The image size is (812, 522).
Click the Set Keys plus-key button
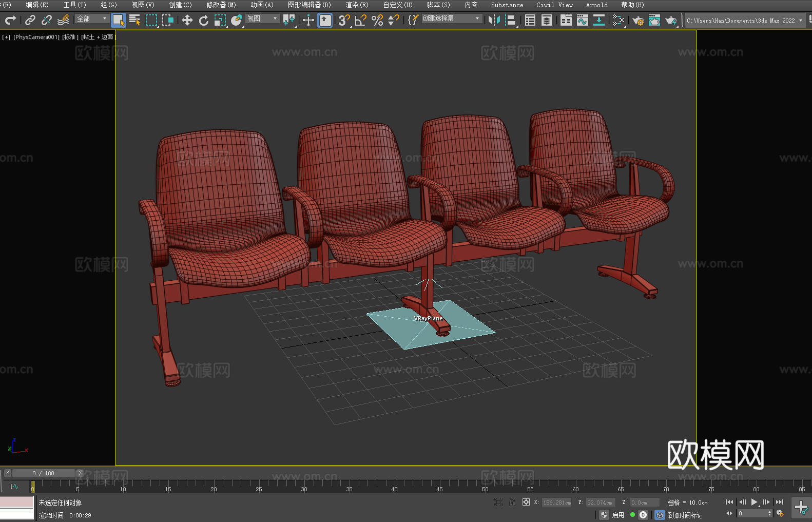801,508
